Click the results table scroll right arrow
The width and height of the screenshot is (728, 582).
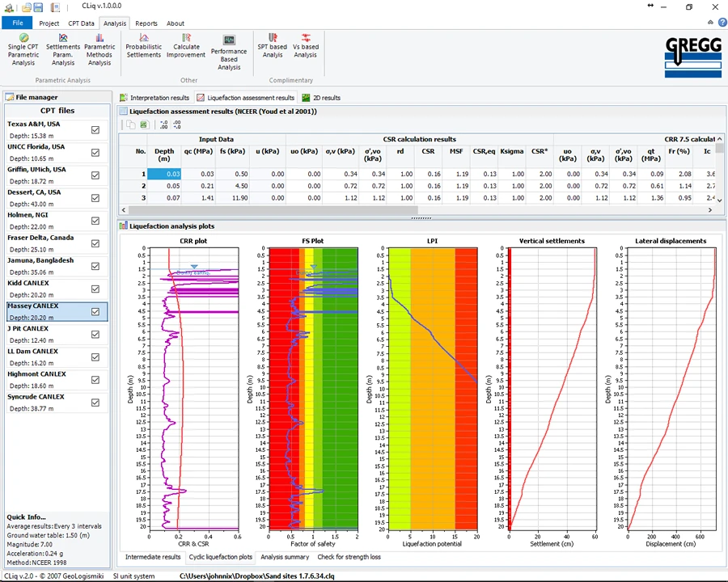710,210
